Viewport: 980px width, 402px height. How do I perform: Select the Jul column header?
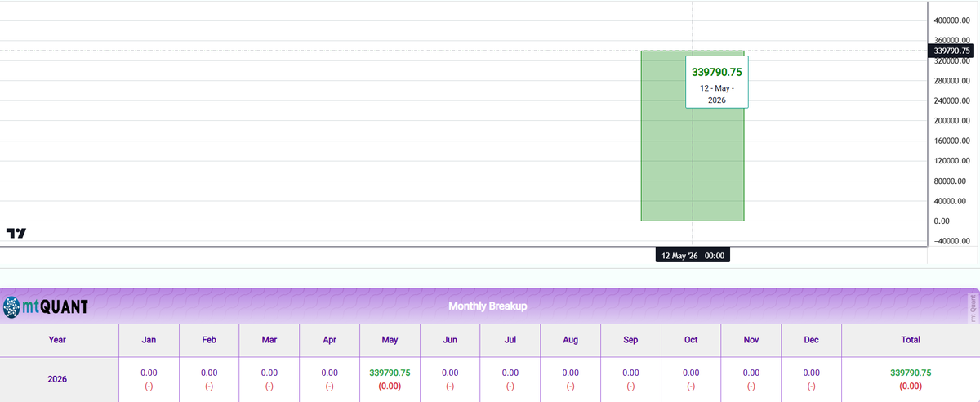(x=510, y=340)
